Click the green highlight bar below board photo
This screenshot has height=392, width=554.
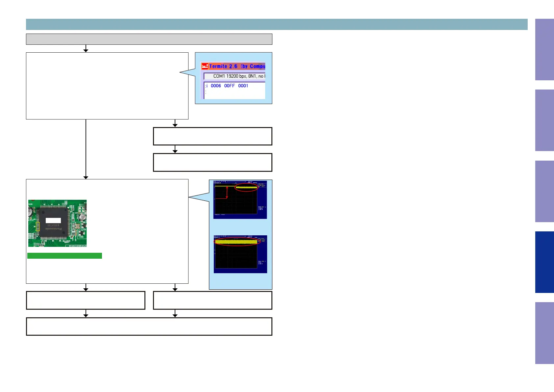[64, 256]
